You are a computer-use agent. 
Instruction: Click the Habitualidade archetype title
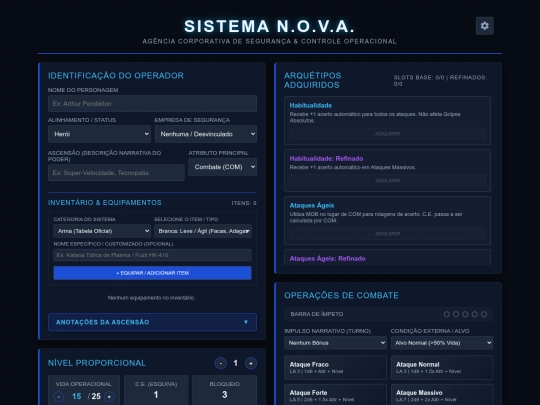point(311,105)
